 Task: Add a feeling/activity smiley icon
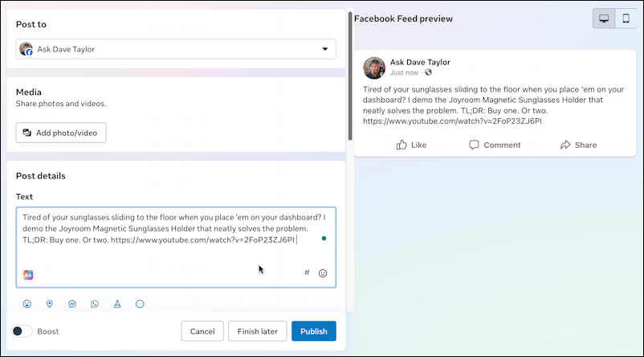click(x=27, y=304)
